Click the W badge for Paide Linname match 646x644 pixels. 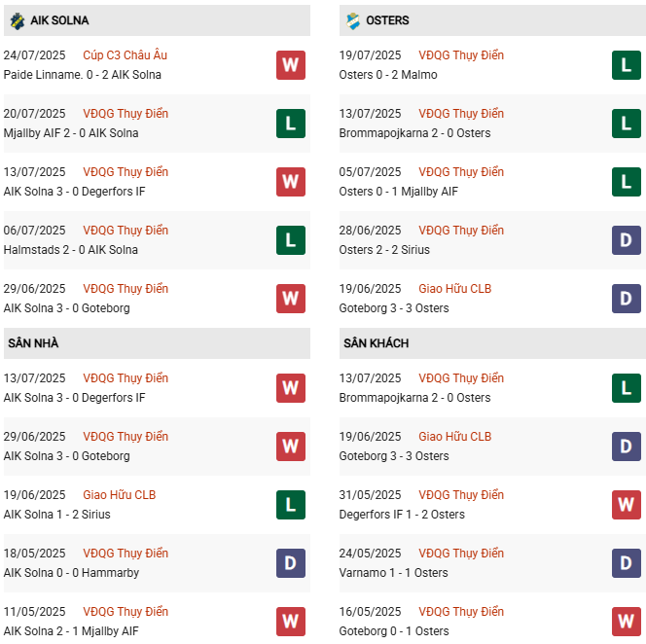[x=290, y=65]
